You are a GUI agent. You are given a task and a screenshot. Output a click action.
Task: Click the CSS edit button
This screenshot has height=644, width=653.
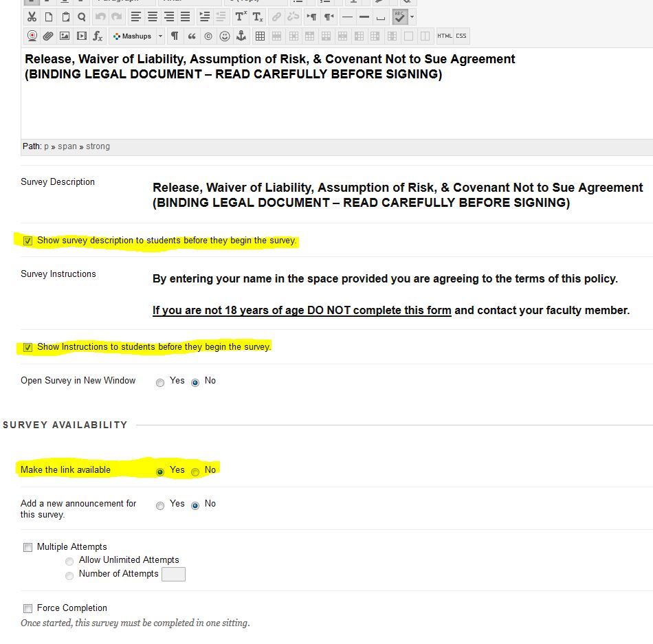461,36
